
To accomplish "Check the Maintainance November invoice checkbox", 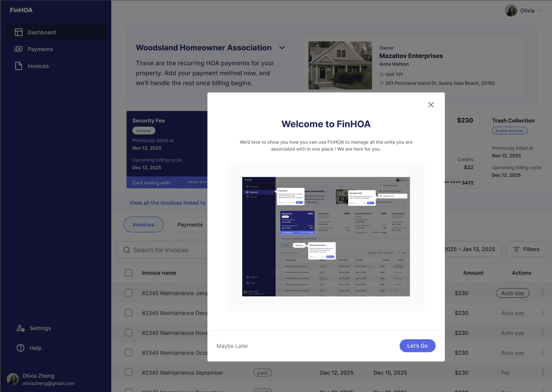I will [x=129, y=333].
